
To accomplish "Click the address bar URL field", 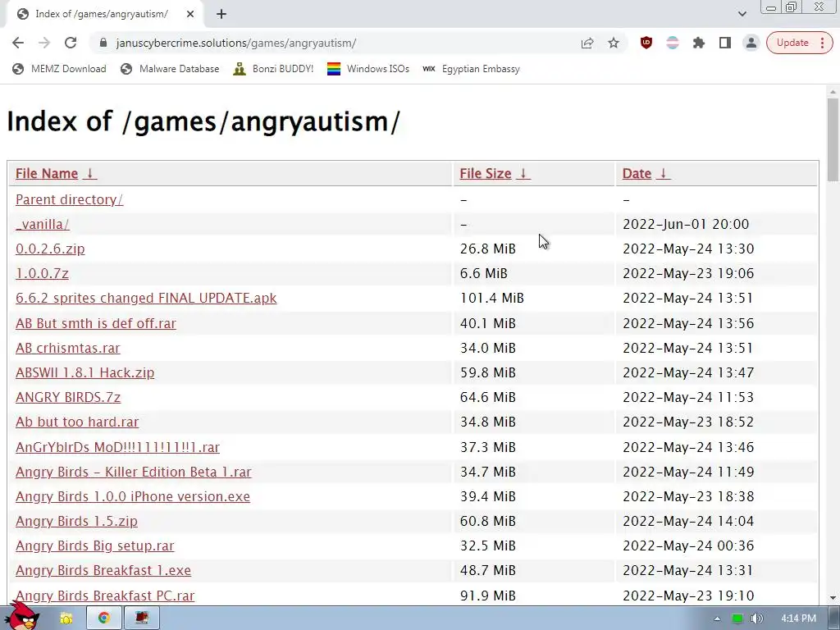I will (x=343, y=43).
